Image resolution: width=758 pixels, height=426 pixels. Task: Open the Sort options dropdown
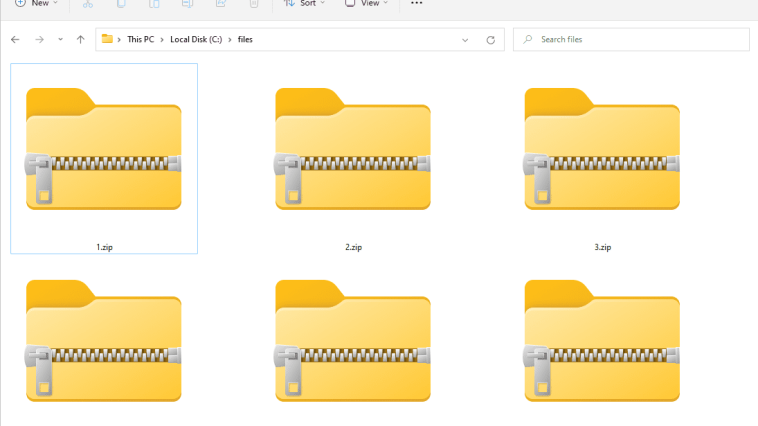[305, 3]
